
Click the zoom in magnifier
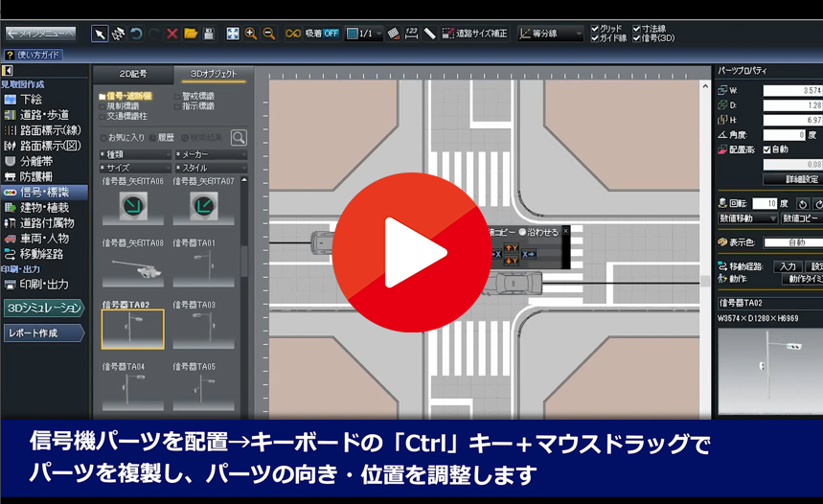pos(251,34)
